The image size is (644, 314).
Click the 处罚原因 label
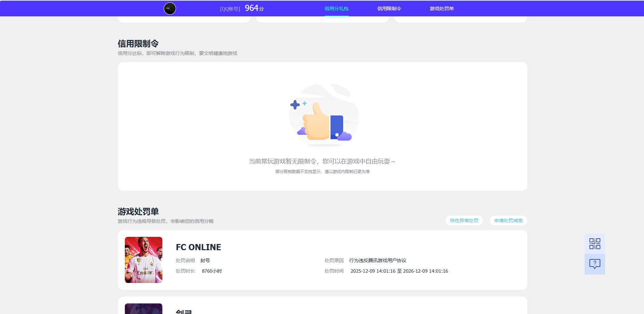click(x=334, y=260)
